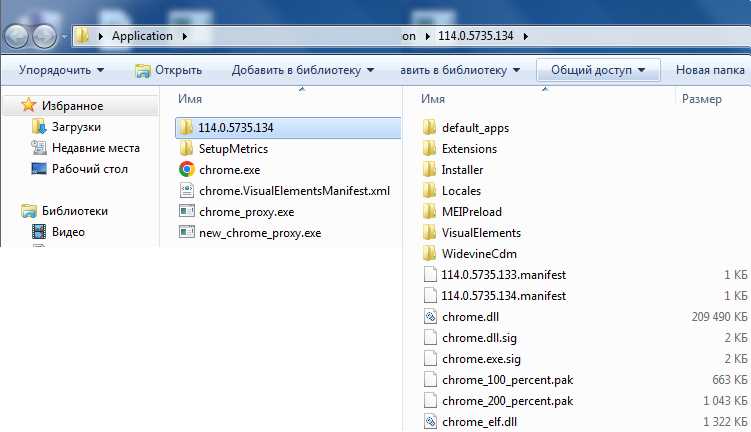751x432 pixels.
Task: Click the SetupMetrics folder icon
Action: (187, 148)
